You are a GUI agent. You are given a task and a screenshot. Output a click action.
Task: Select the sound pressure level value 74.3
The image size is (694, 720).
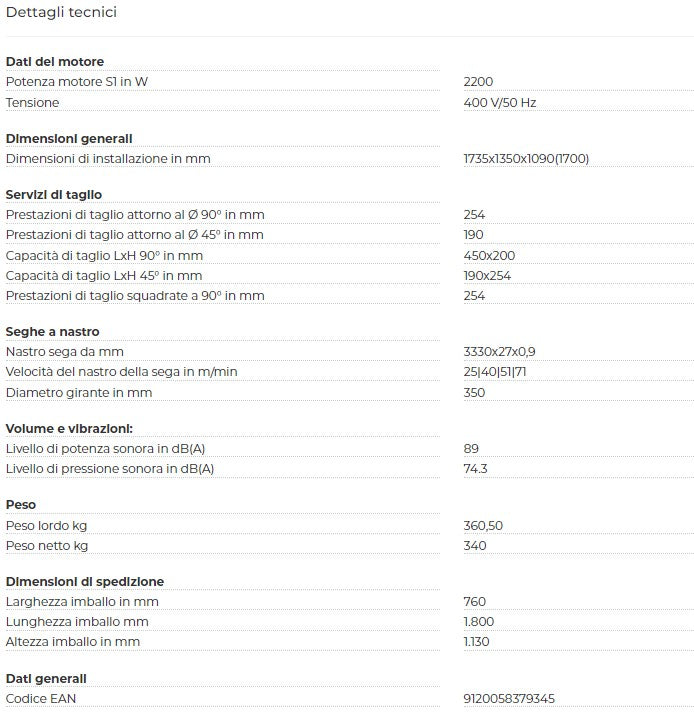[x=475, y=469]
